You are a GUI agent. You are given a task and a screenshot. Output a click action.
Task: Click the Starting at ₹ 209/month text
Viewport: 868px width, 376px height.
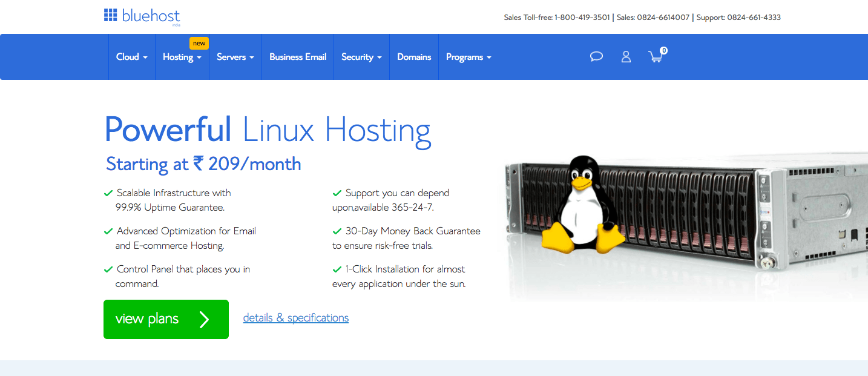click(203, 164)
